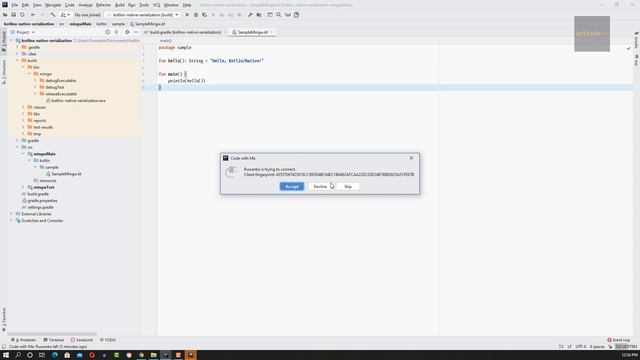Hide the Project panel with minus icon
The image size is (640, 360).
(136, 32)
